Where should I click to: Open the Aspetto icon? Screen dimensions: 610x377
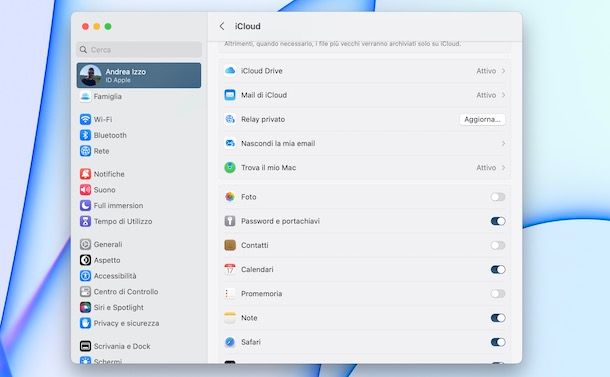(85, 260)
